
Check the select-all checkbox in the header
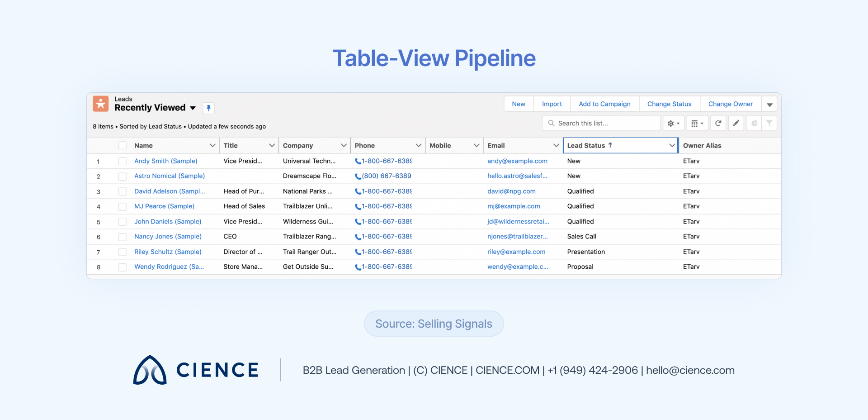point(122,145)
